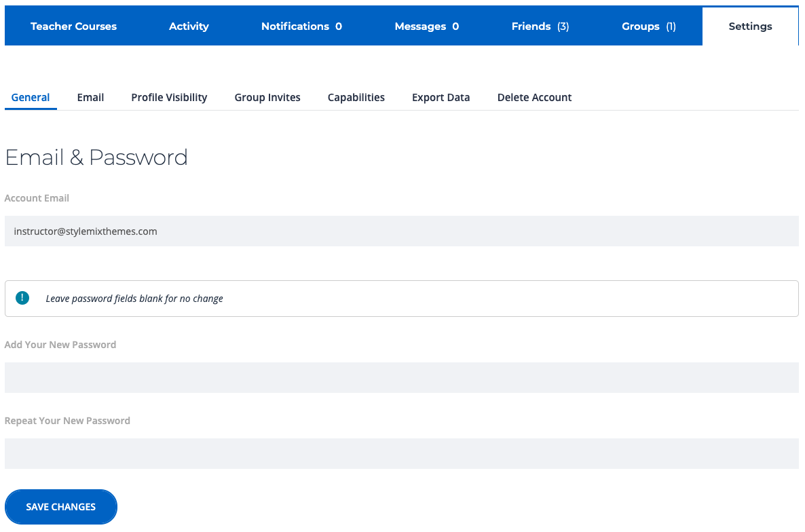Screen dimensions: 805x532
Task: Open the Email settings sub-tab
Action: (90, 98)
